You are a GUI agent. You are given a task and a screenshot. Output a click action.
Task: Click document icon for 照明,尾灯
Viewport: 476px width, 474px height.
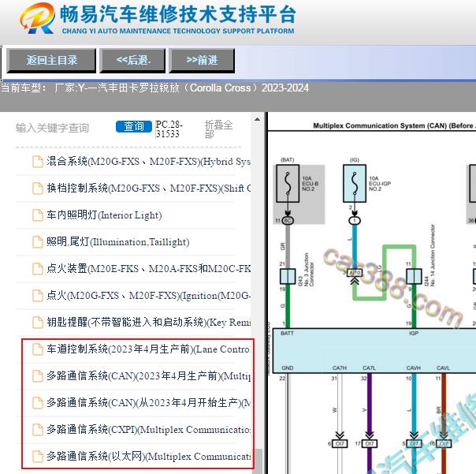click(38, 242)
